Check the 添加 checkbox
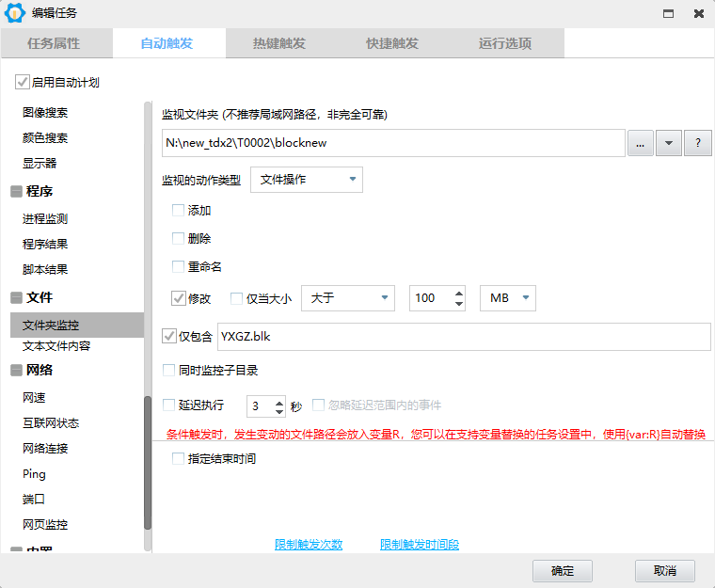Viewport: 715px width, 588px height. coord(178,211)
